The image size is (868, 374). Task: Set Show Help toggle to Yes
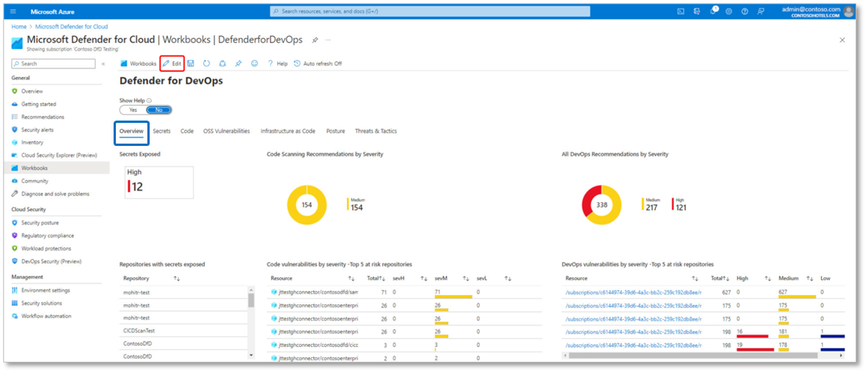pyautogui.click(x=133, y=110)
